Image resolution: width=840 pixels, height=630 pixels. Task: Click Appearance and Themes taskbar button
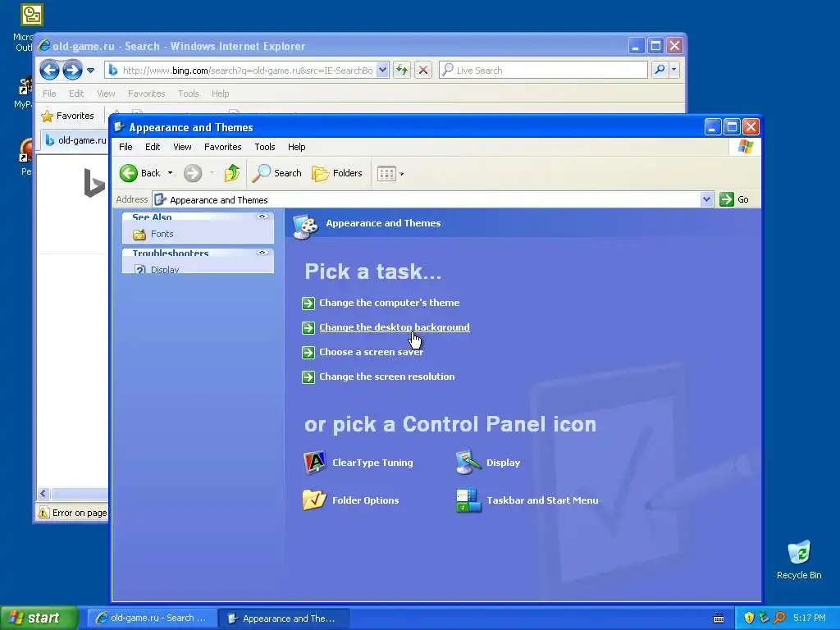[x=283, y=619]
